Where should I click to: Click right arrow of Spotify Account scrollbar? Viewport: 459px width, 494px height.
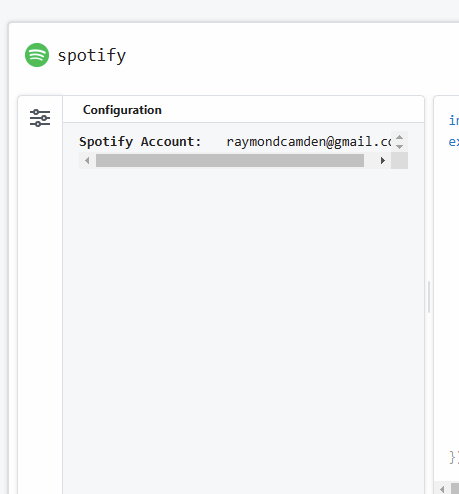tap(383, 161)
